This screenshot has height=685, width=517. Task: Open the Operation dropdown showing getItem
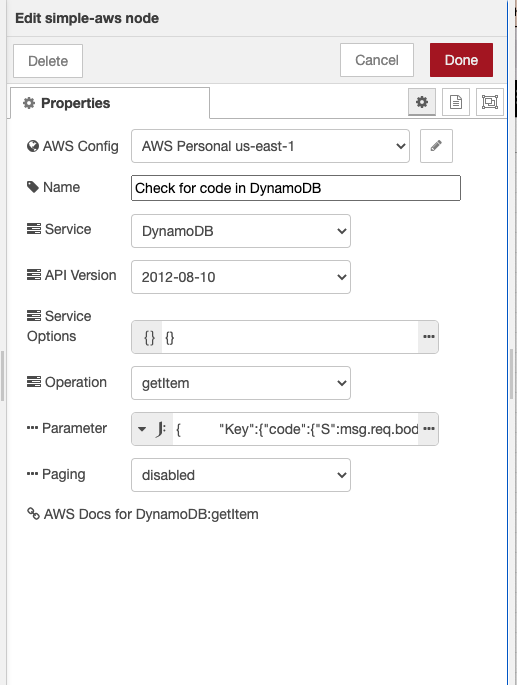241,383
